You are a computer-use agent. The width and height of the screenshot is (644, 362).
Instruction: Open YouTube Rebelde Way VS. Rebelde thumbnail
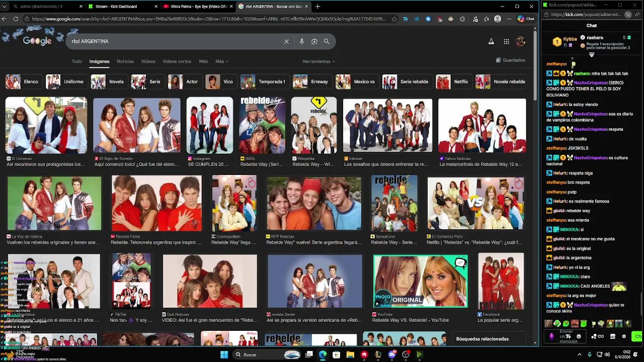(x=420, y=281)
